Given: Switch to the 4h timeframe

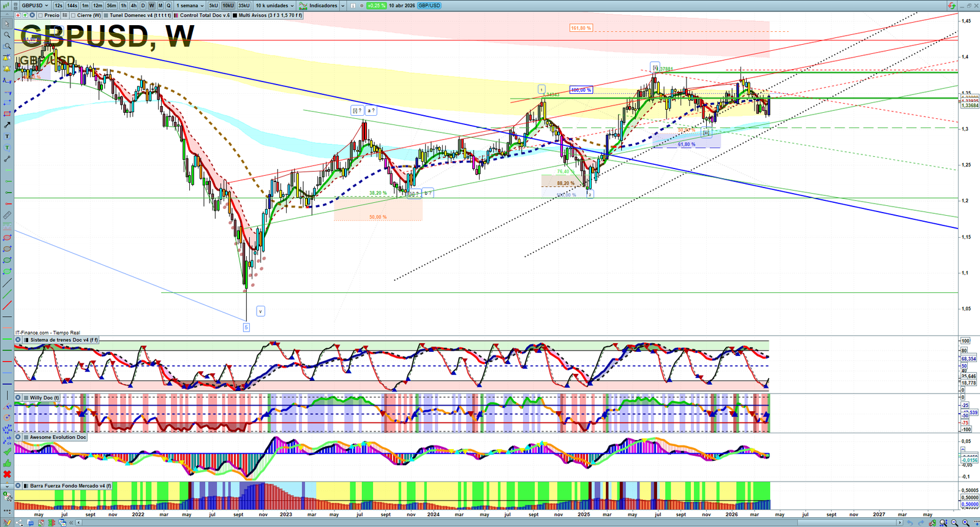Looking at the screenshot, I should tap(134, 6).
